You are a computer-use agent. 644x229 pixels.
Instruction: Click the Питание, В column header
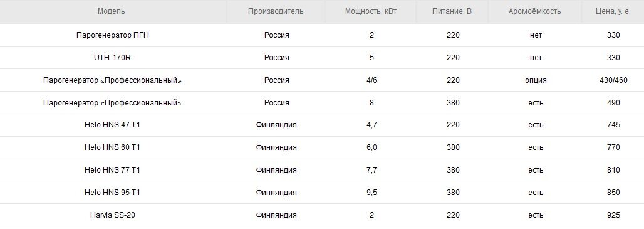pyautogui.click(x=452, y=11)
